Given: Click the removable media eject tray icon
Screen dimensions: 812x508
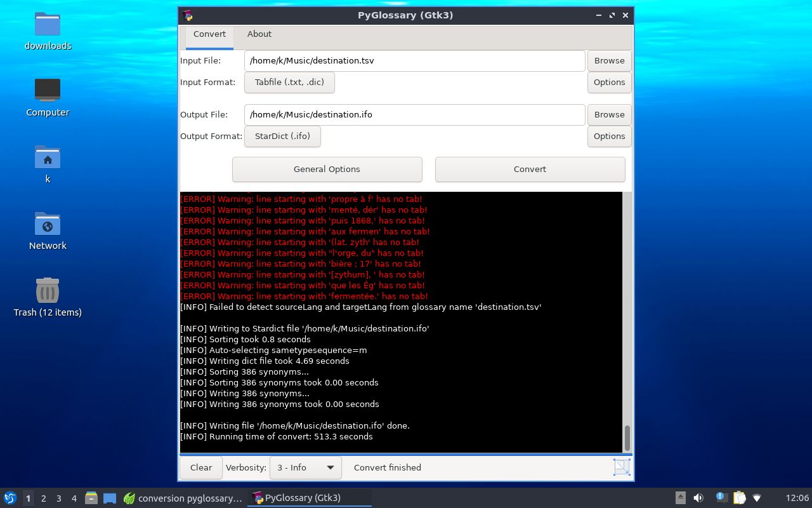Looking at the screenshot, I should [x=680, y=498].
